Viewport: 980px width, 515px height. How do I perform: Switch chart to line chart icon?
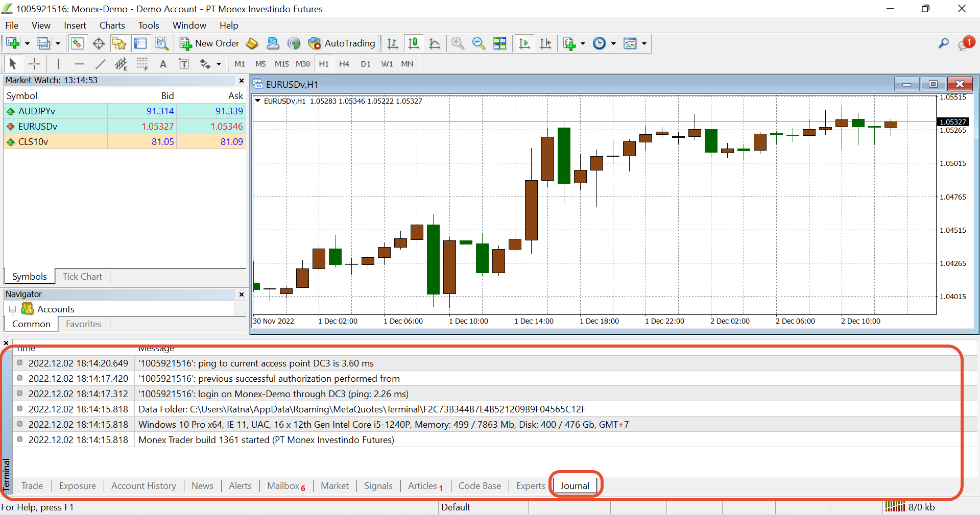435,43
